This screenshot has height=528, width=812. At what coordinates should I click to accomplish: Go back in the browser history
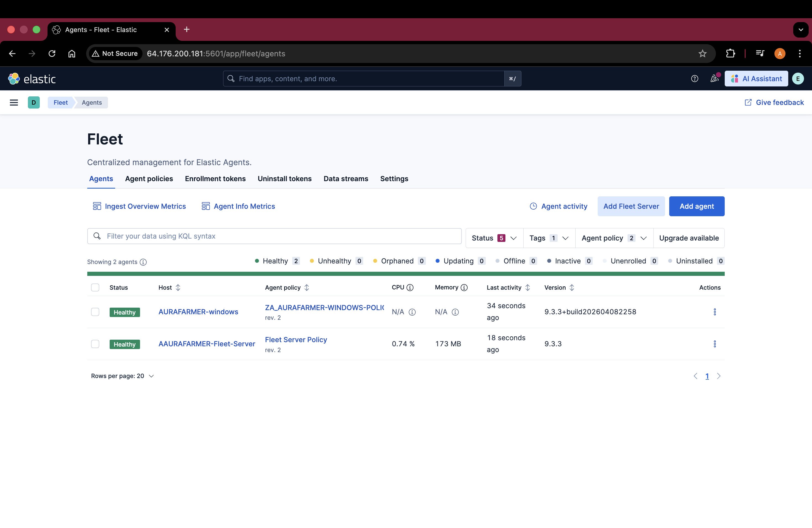click(12, 54)
